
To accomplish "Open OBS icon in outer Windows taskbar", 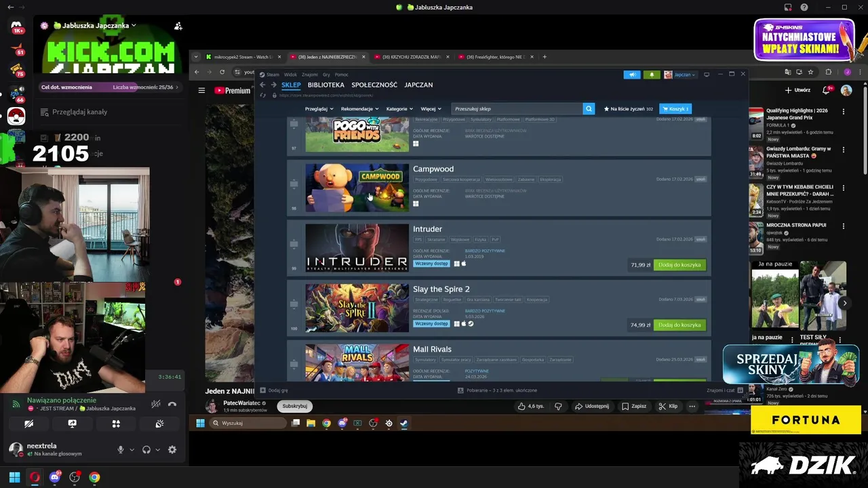I will pyautogui.click(x=75, y=477).
